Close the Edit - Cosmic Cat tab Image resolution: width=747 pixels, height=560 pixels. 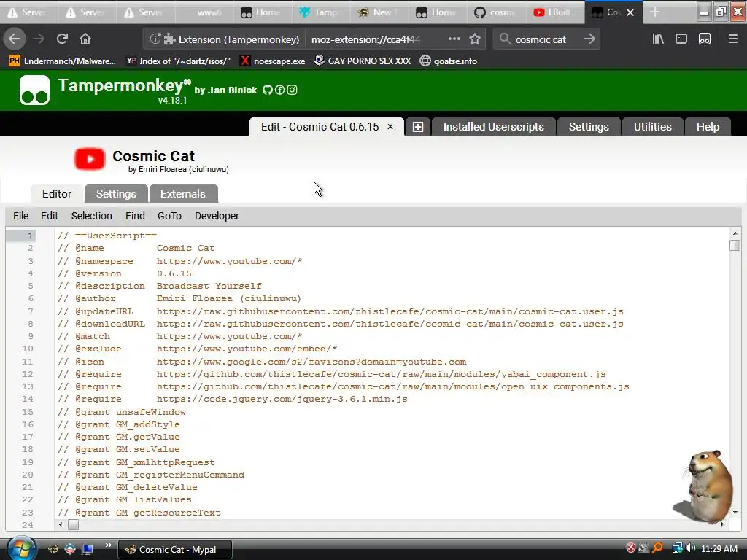(390, 127)
